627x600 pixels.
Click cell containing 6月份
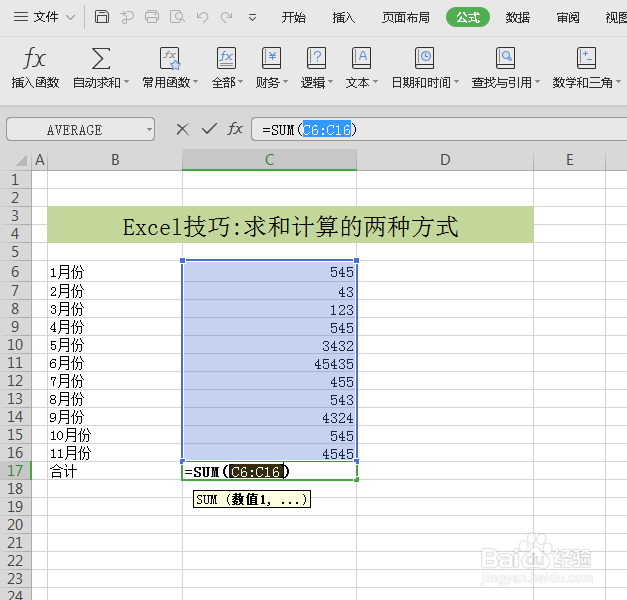tap(115, 363)
